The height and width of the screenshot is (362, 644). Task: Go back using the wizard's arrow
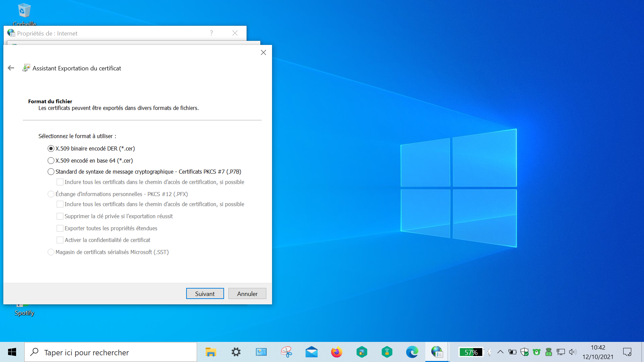[11, 68]
